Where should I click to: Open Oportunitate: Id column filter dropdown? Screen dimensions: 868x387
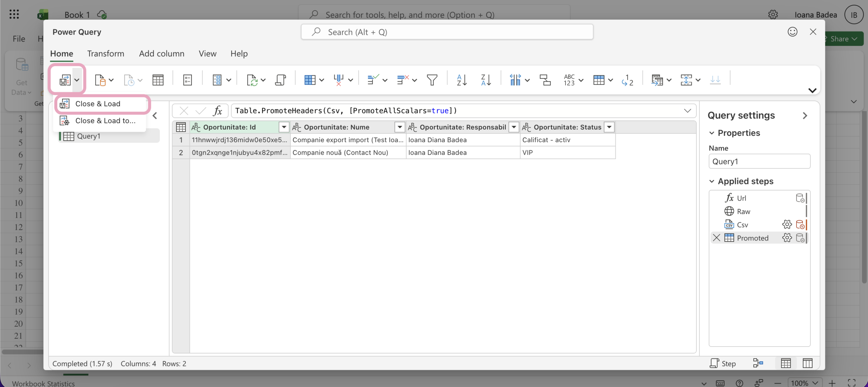[x=284, y=127]
